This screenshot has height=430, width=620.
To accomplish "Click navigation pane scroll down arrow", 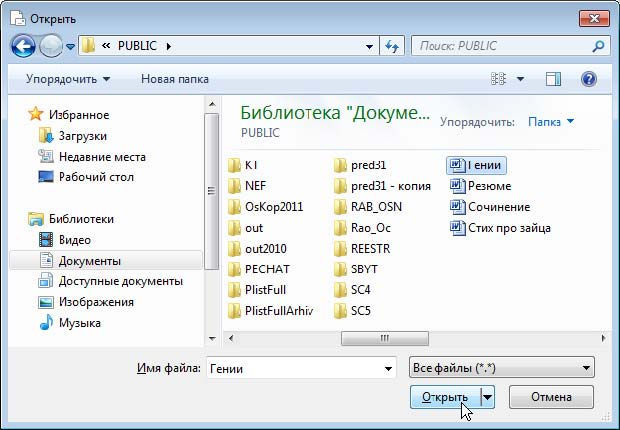I will click(x=212, y=339).
